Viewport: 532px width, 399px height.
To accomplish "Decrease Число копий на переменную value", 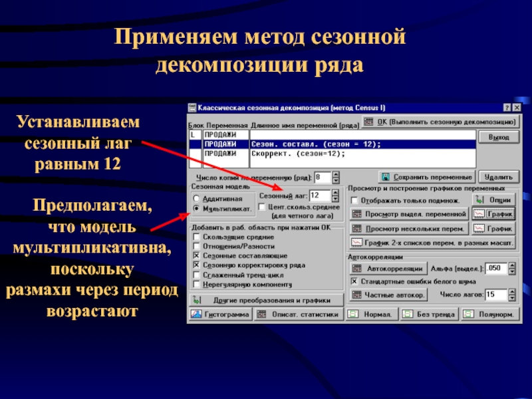I will point(336,180).
